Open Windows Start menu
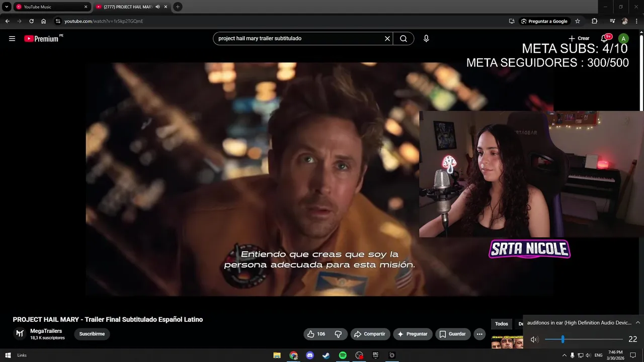This screenshot has width=644, height=362. click(x=8, y=355)
